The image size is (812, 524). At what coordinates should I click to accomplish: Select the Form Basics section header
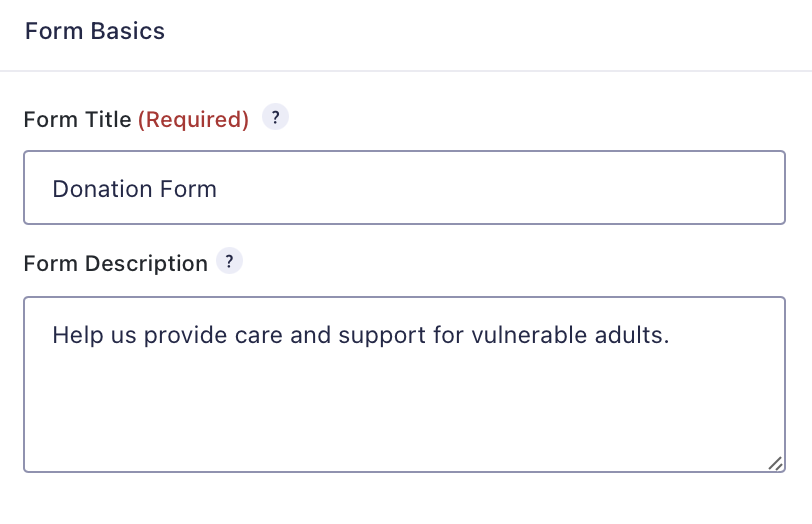95,31
